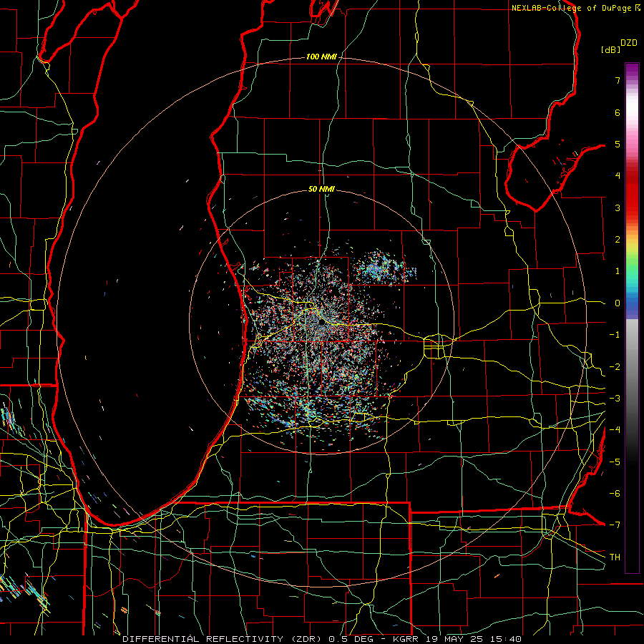Click the 6 value on color scale
Screen dimensions: 644x644
click(x=618, y=112)
